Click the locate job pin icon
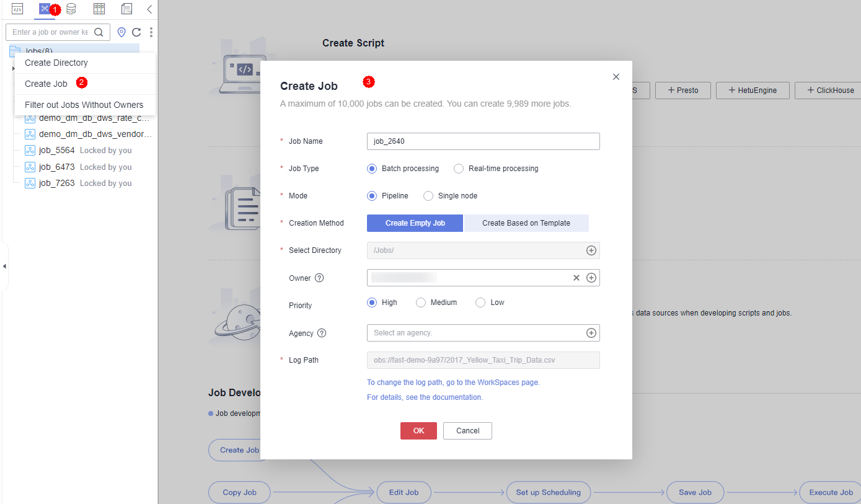This screenshot has width=861, height=504. tap(121, 32)
